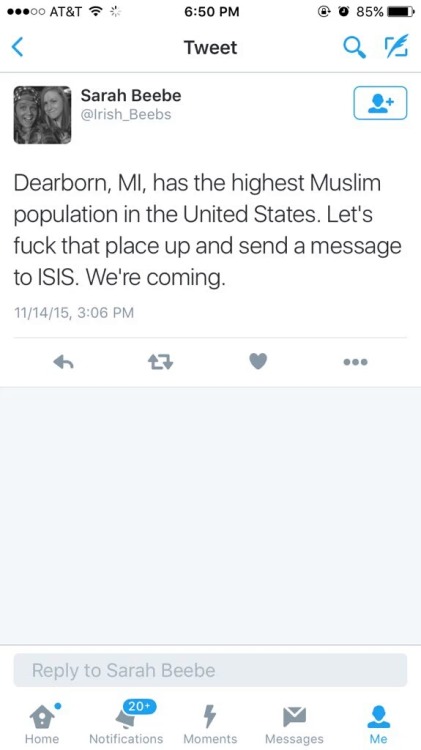Open search with magnifying glass icon
The height and width of the screenshot is (750, 421).
pos(355,47)
